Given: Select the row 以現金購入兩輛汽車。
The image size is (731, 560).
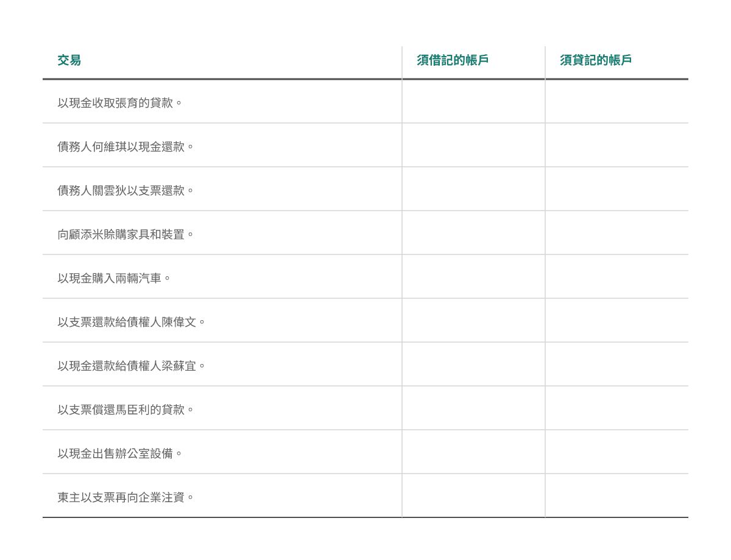Looking at the screenshot, I should click(x=365, y=277).
